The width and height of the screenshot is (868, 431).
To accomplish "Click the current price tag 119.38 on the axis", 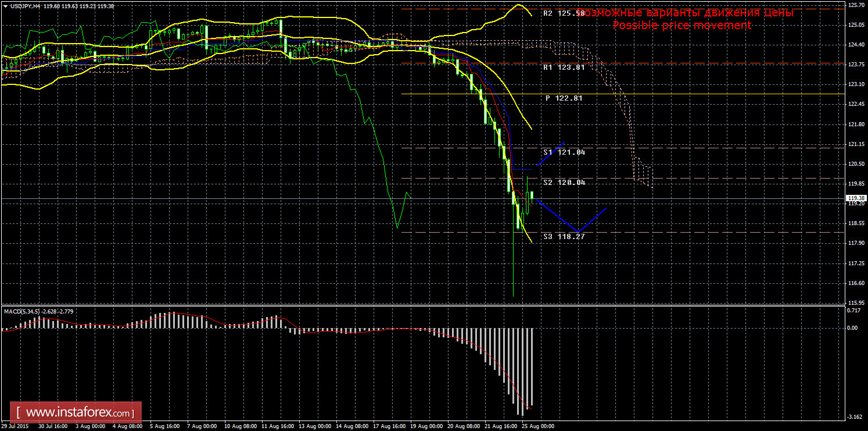I will (855, 198).
